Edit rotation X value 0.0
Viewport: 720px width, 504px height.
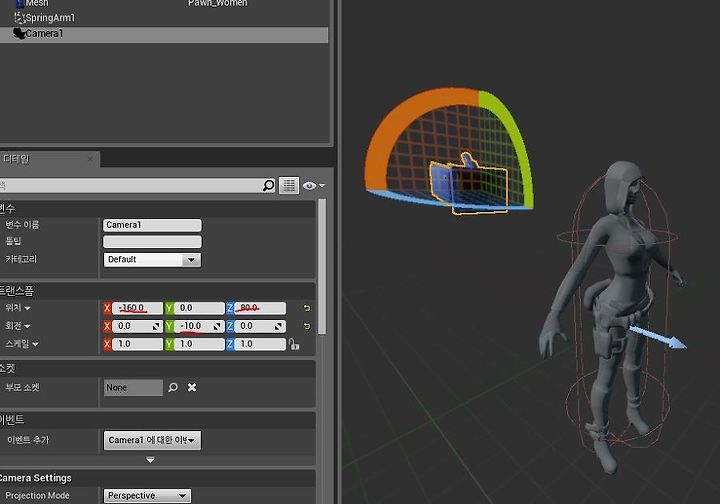pos(137,326)
